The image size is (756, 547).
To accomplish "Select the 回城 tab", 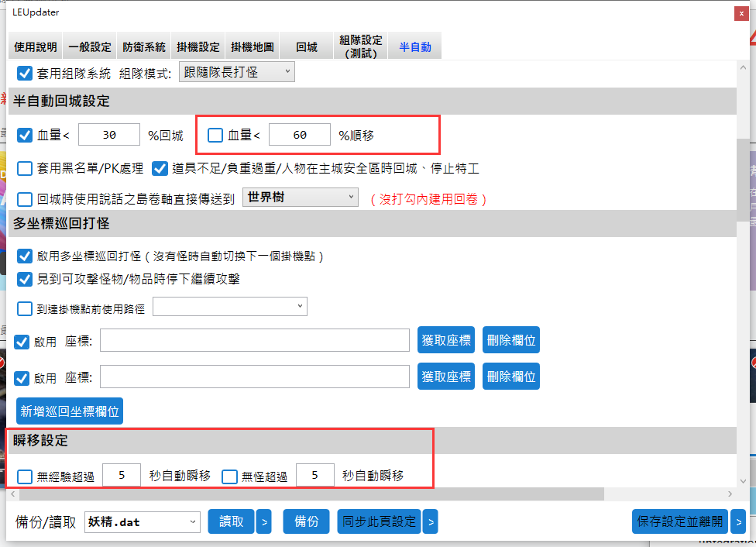I will 307,46.
